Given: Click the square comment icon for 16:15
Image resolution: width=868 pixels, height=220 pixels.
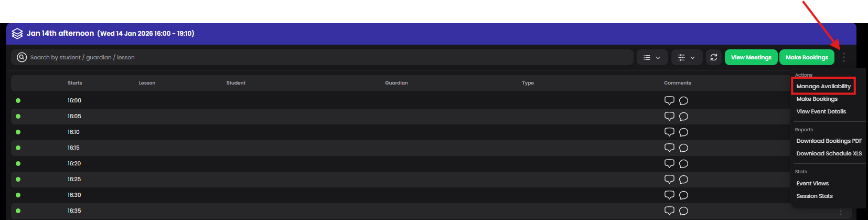Looking at the screenshot, I should click(x=669, y=148).
